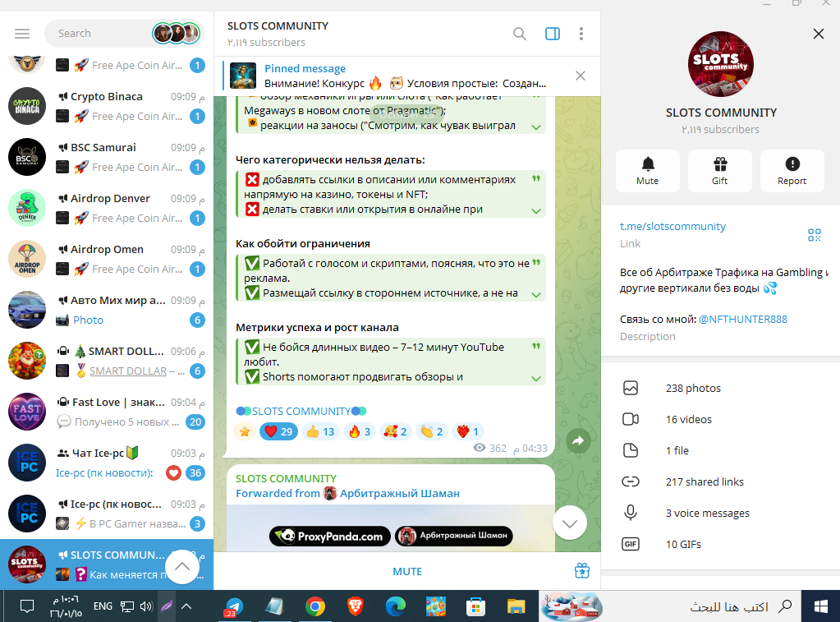Open the Fast Love chat
Viewport: 840px width, 622px height.
tap(107, 412)
